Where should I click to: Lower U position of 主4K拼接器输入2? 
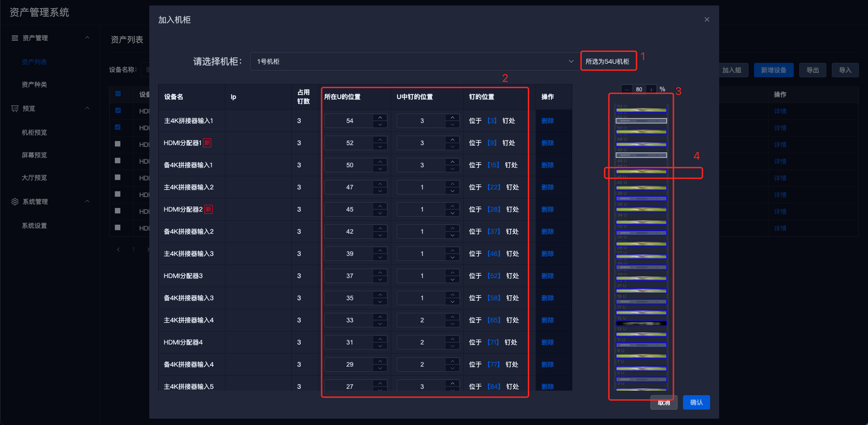380,190
